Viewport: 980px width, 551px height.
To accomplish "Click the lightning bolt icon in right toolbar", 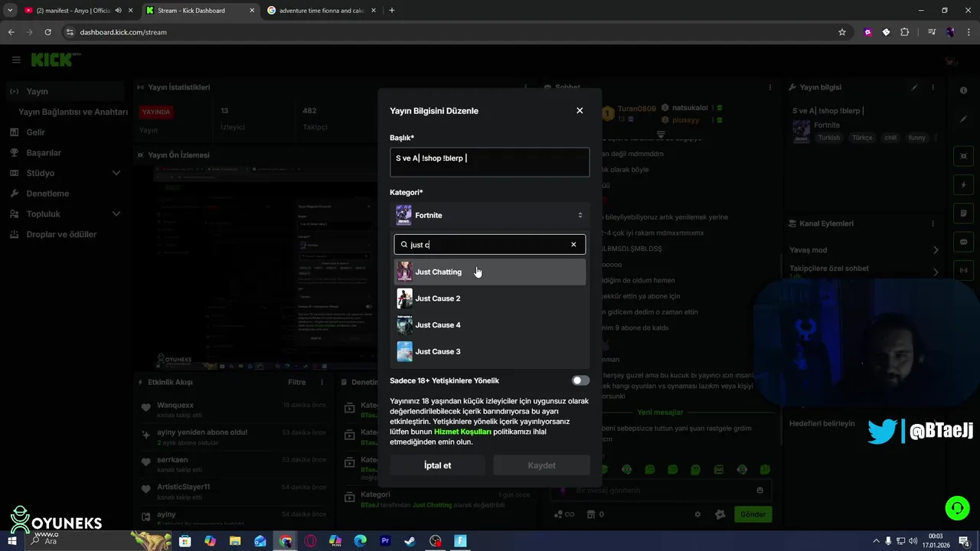I will click(x=963, y=184).
